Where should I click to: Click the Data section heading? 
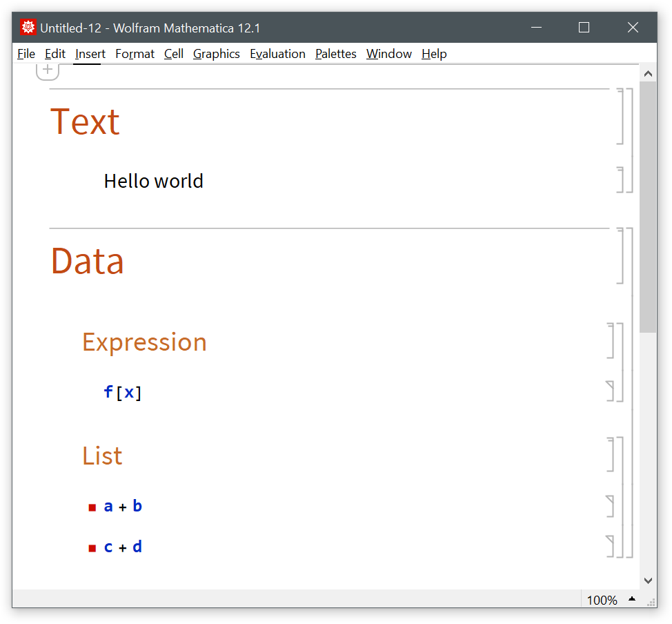pos(88,261)
